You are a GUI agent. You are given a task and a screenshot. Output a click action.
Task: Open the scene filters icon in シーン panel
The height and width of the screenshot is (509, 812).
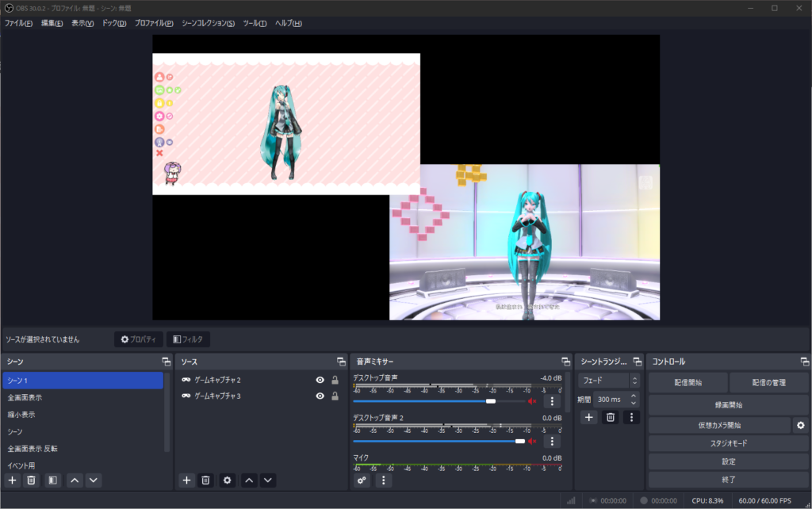tap(52, 480)
